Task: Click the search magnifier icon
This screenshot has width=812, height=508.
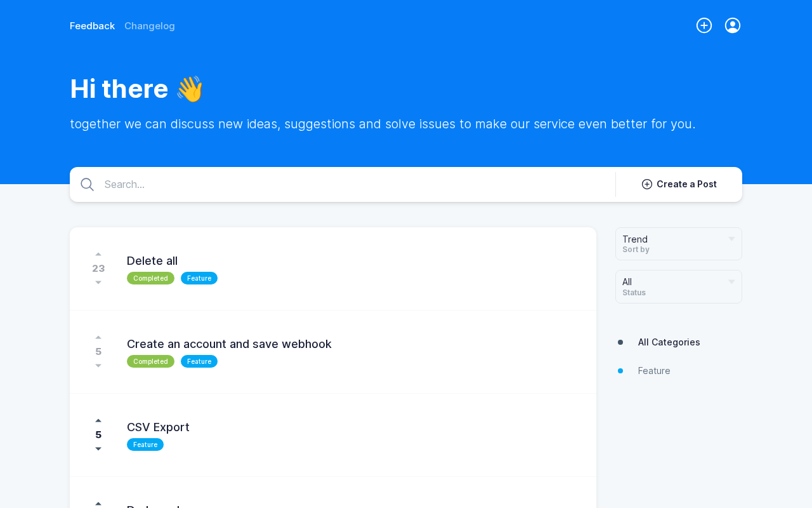Action: point(88,185)
